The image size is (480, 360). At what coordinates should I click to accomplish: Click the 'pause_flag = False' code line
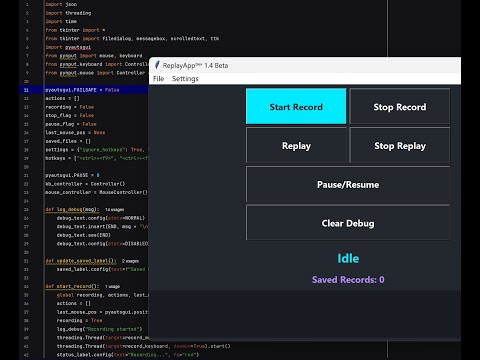pyautogui.click(x=71, y=124)
